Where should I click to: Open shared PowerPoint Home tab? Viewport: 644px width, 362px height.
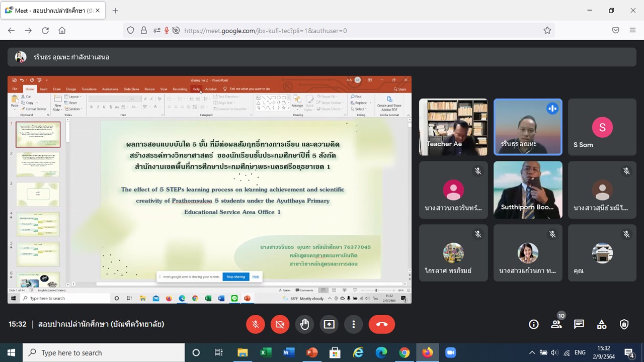click(30, 89)
